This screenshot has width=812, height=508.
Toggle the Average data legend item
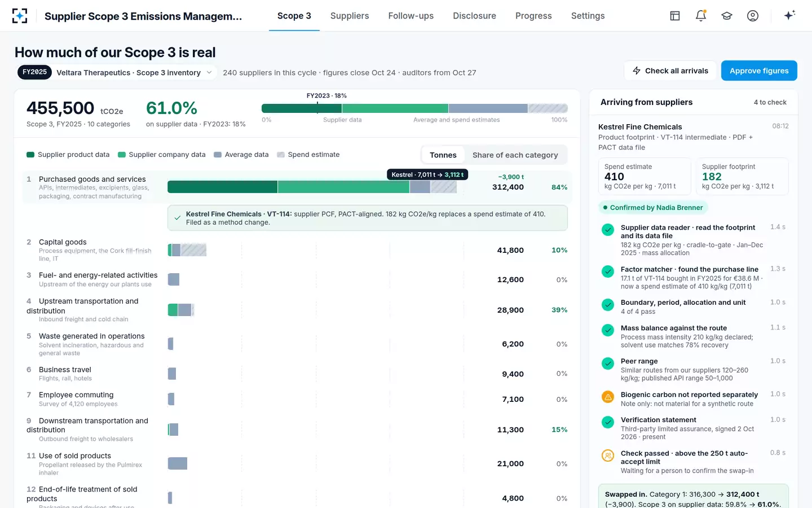coord(241,155)
